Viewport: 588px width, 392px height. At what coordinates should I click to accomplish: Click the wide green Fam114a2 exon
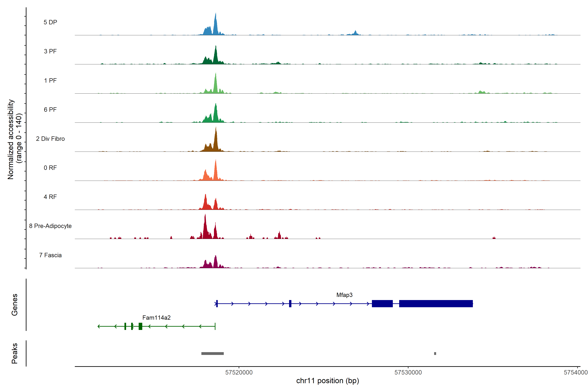pos(140,326)
